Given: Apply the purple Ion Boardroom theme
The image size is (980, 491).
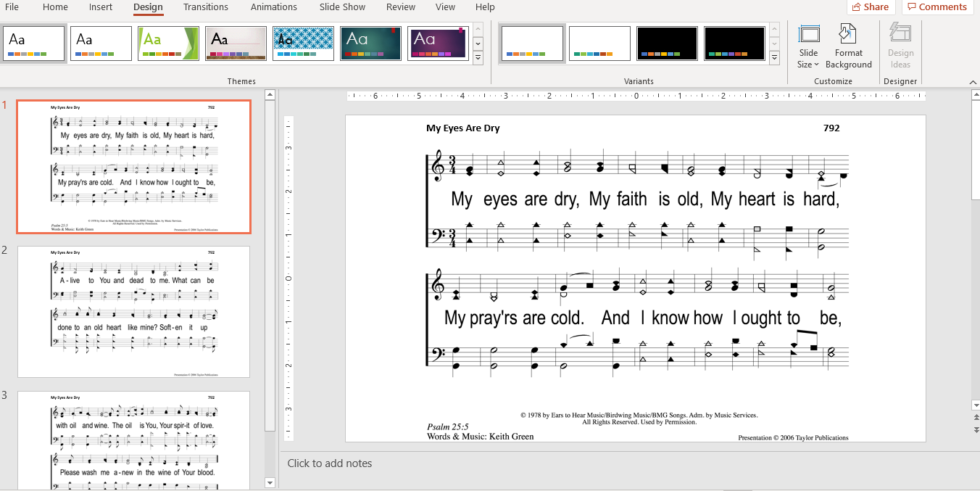Looking at the screenshot, I should (x=438, y=44).
